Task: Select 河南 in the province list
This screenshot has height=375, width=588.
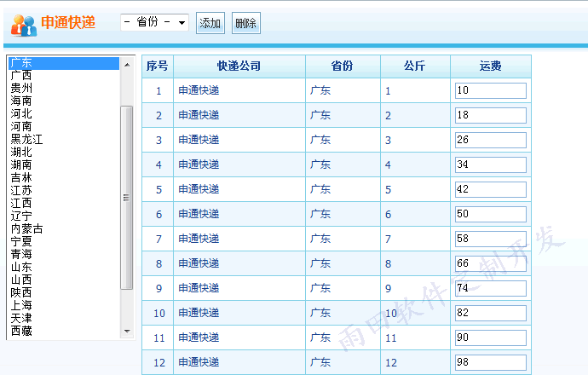Action: tap(64, 126)
